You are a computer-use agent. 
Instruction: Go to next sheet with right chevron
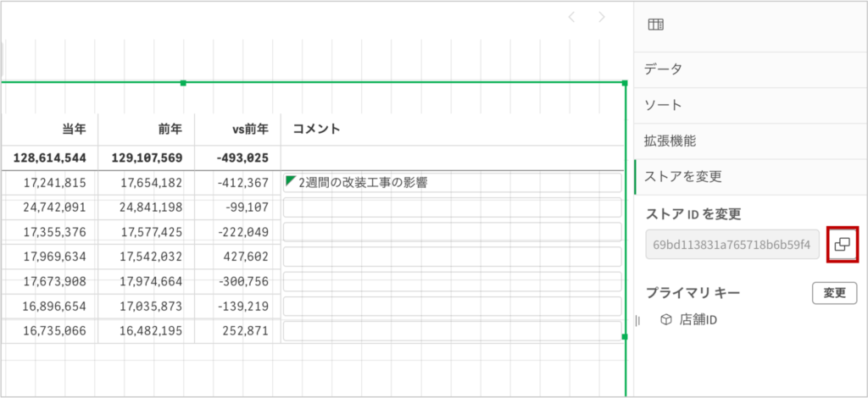[x=602, y=17]
